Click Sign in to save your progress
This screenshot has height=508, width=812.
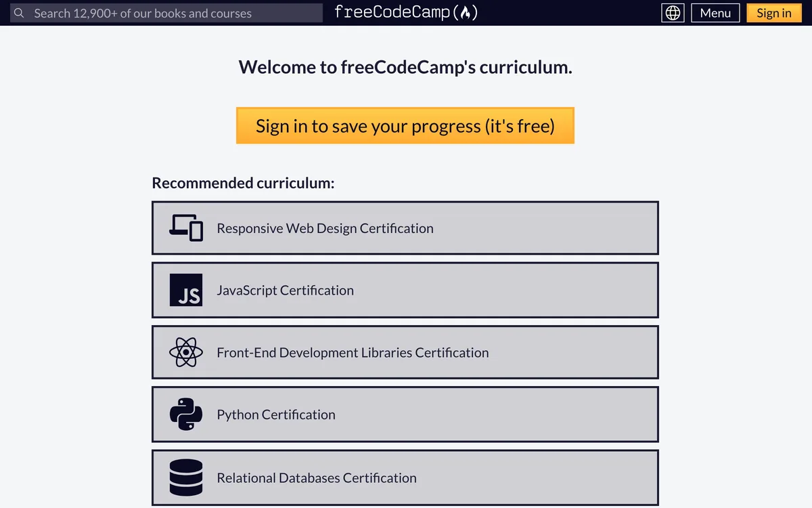click(405, 125)
